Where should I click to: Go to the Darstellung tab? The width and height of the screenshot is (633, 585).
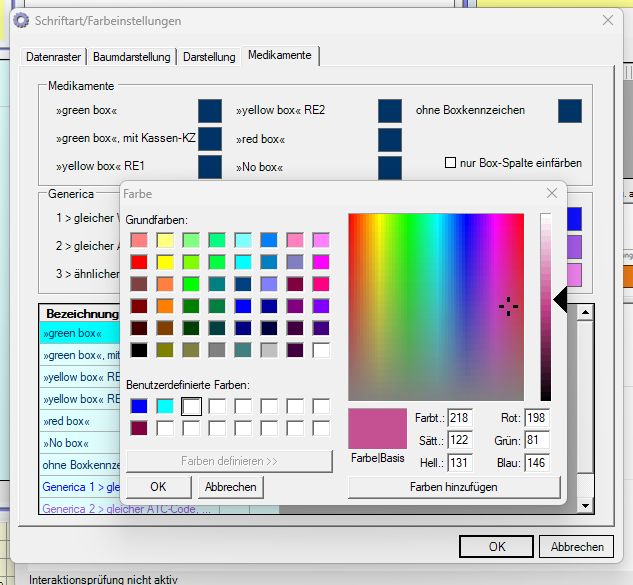coord(209,57)
